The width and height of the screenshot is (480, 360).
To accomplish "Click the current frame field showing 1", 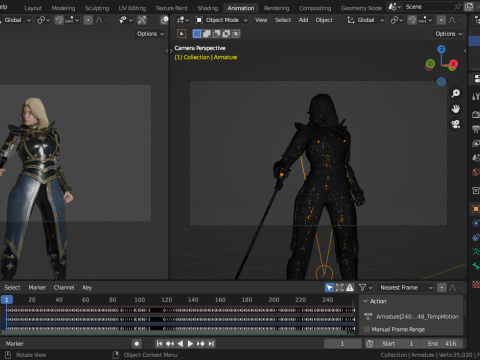I will 343,344.
